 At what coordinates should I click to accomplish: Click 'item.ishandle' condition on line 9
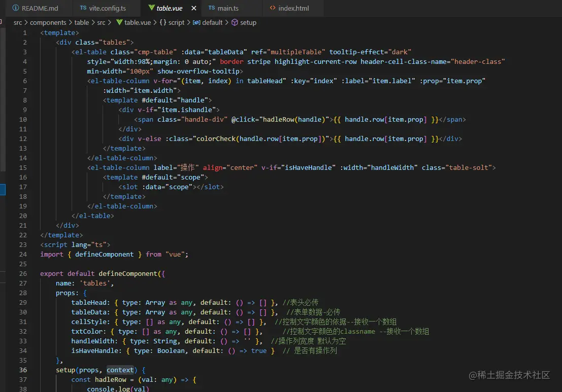pyautogui.click(x=187, y=110)
